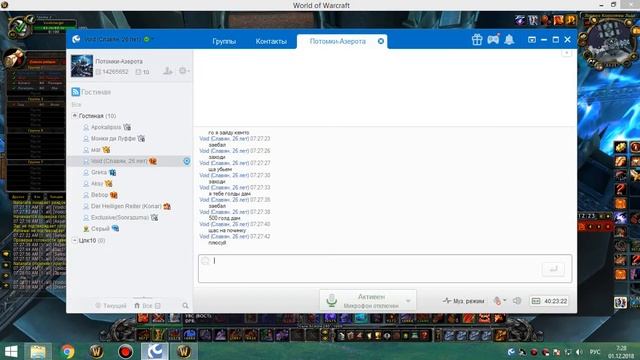Click Void sender name at 07:27:23

click(x=224, y=139)
